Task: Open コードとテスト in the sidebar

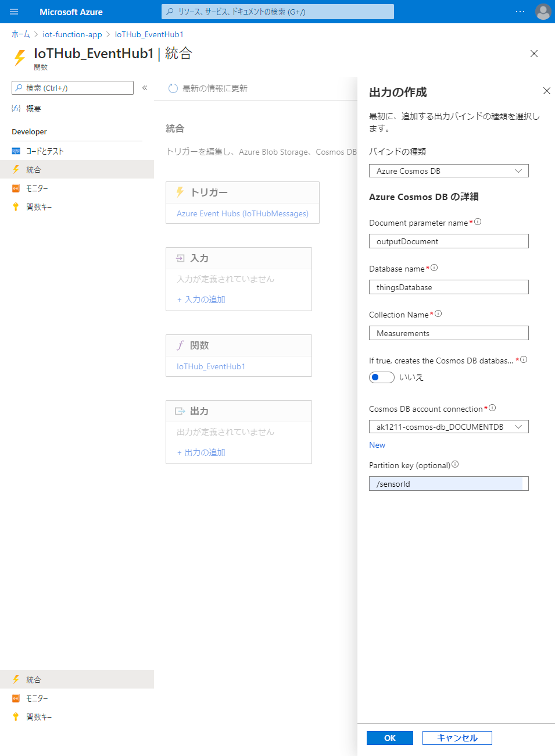Action: point(45,151)
